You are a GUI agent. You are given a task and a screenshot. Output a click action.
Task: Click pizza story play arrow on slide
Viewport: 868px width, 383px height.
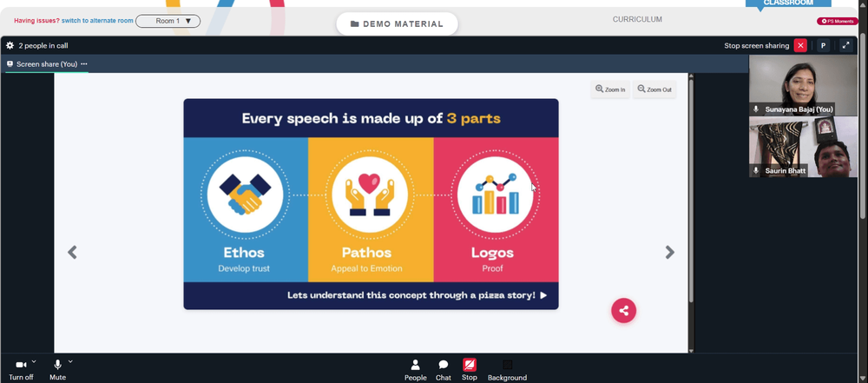543,295
